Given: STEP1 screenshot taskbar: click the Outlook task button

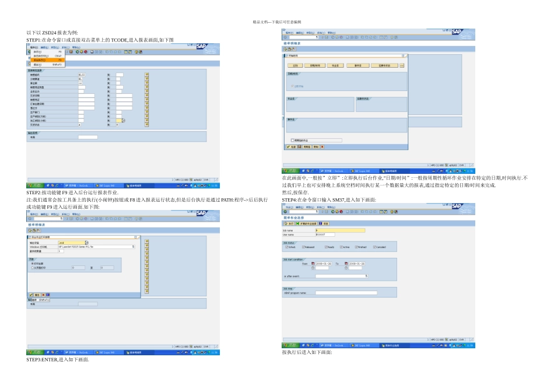Looking at the screenshot, I should click(79, 185).
